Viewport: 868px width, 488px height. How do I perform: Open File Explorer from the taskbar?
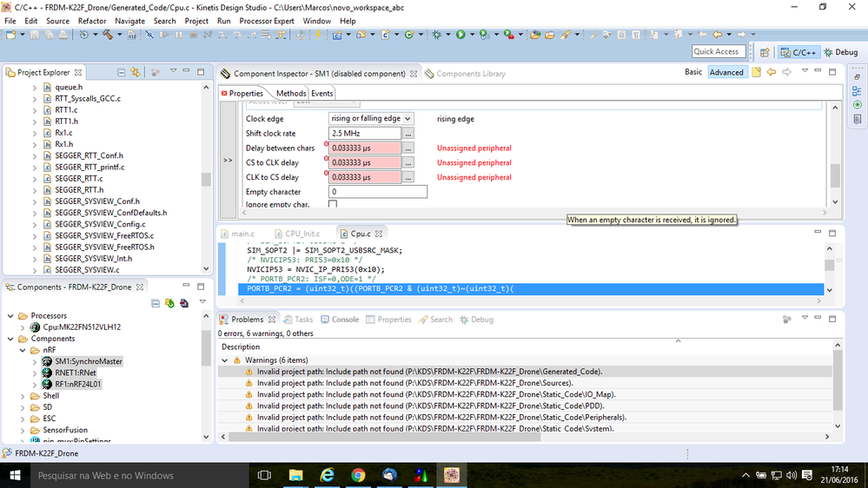(296, 475)
